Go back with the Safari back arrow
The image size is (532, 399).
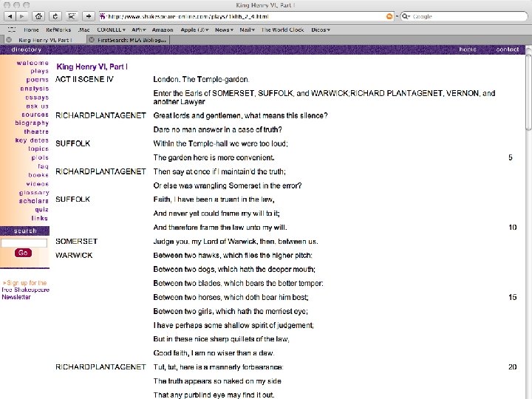click(10, 16)
